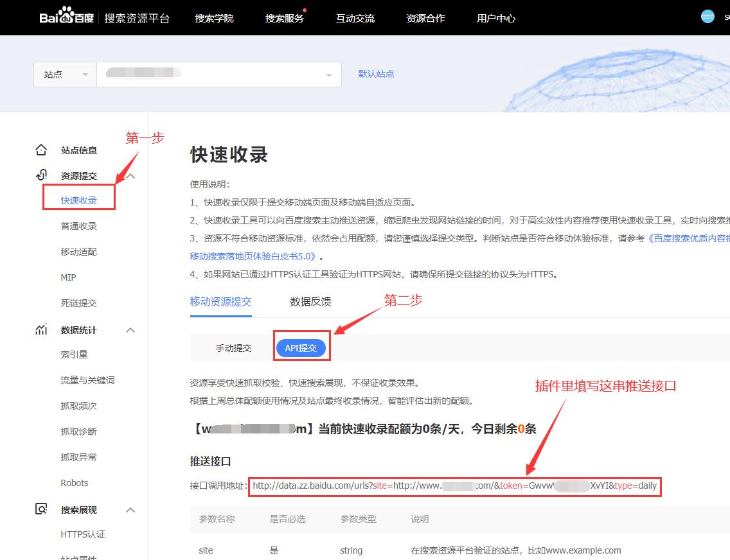Choose the 手动提交 option
This screenshot has width=730, height=560.
(233, 348)
